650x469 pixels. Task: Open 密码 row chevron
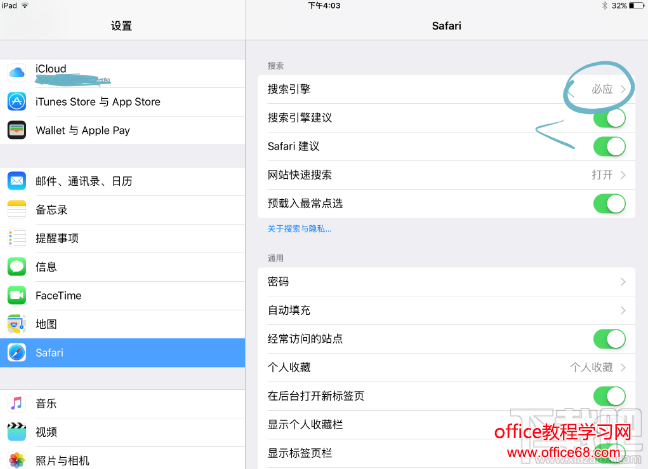623,282
